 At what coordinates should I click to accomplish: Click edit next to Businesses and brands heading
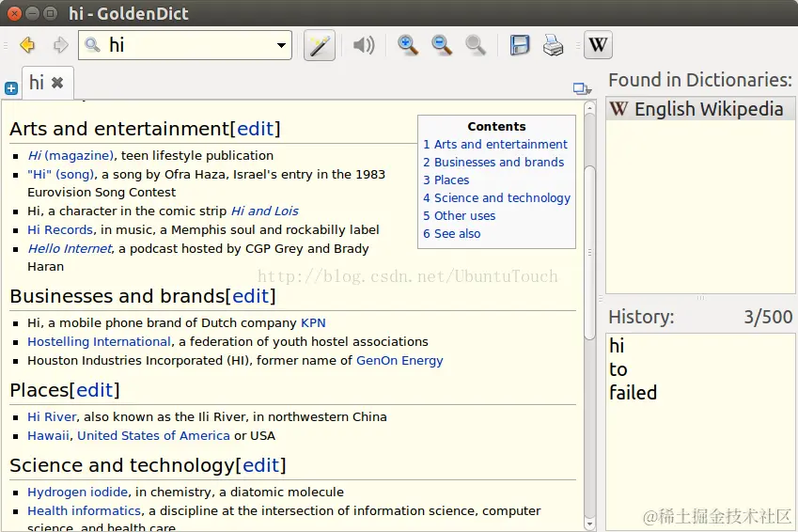point(251,296)
